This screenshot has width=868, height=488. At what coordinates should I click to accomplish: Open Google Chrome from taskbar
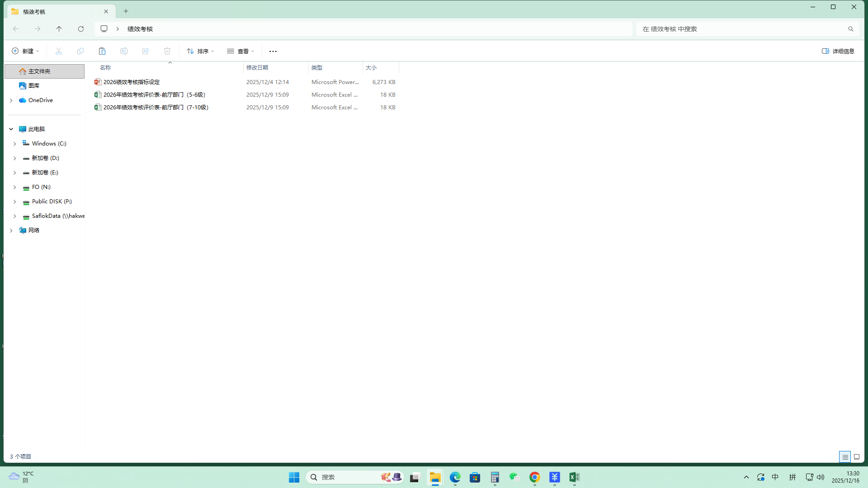534,477
